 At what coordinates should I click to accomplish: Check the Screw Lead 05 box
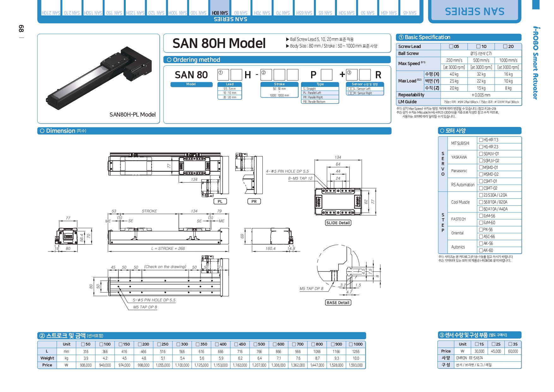(451, 46)
